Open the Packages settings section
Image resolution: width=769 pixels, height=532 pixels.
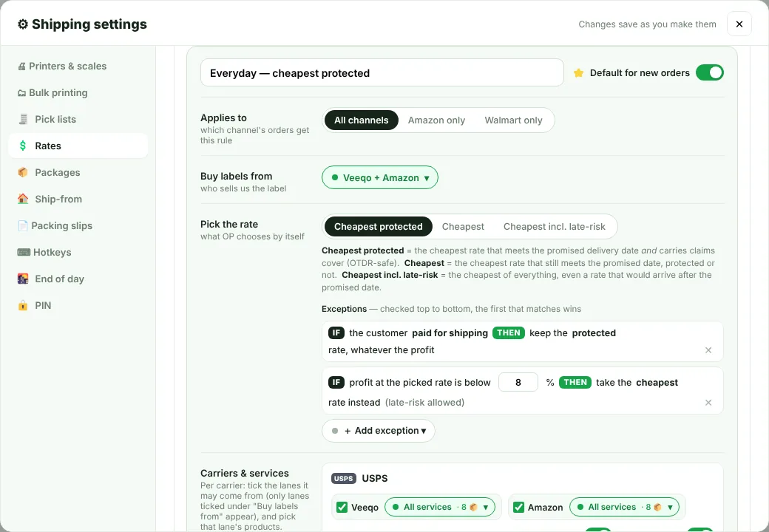[78, 172]
